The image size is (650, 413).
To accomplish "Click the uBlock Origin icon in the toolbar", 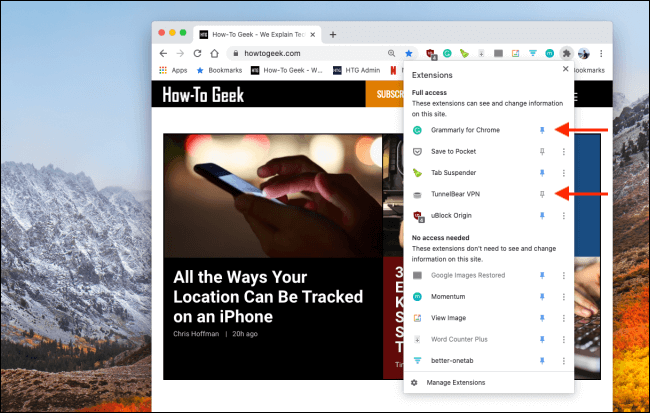I will (430, 53).
